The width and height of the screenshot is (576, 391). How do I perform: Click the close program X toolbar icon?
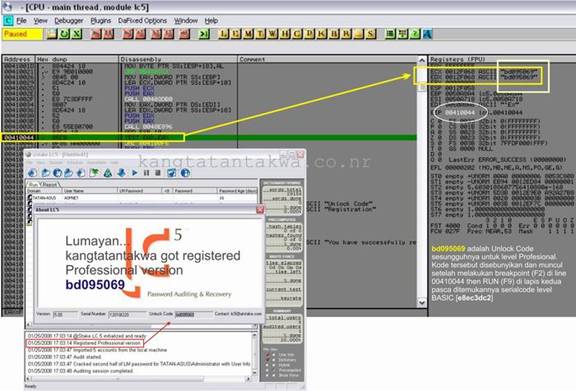pos(76,34)
